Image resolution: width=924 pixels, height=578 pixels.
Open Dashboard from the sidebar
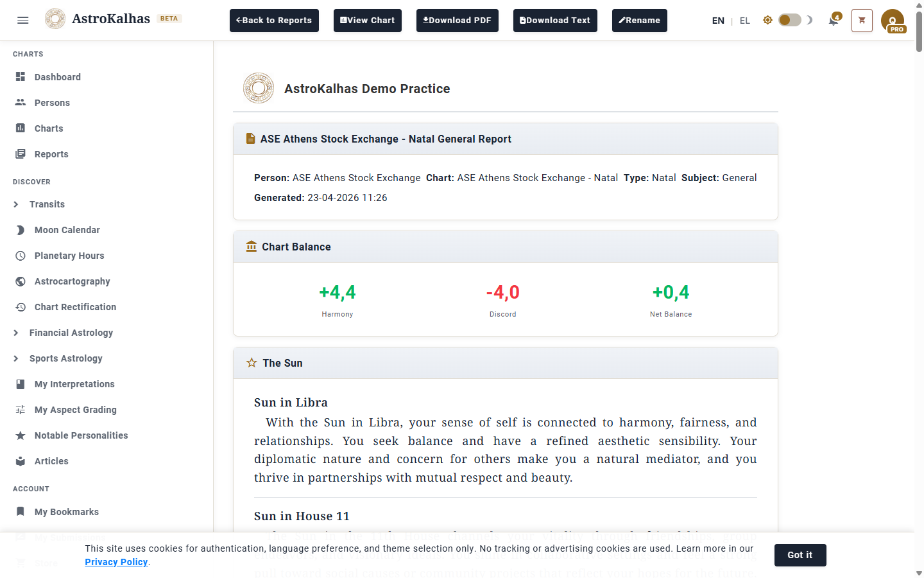pos(57,77)
